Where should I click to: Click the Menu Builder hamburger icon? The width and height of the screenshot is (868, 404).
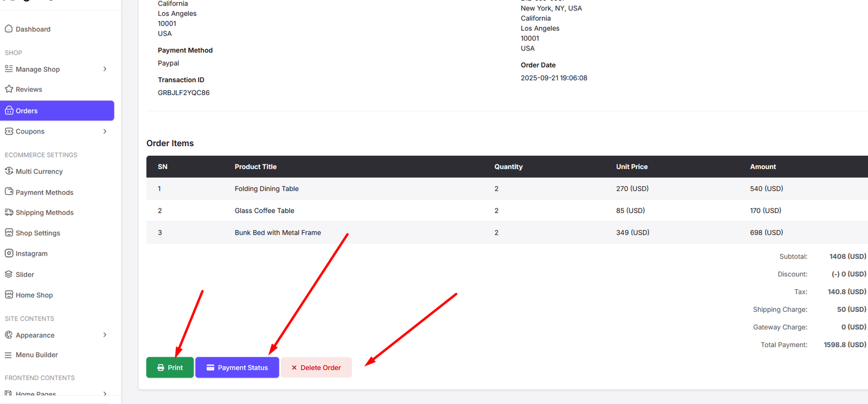(8, 355)
